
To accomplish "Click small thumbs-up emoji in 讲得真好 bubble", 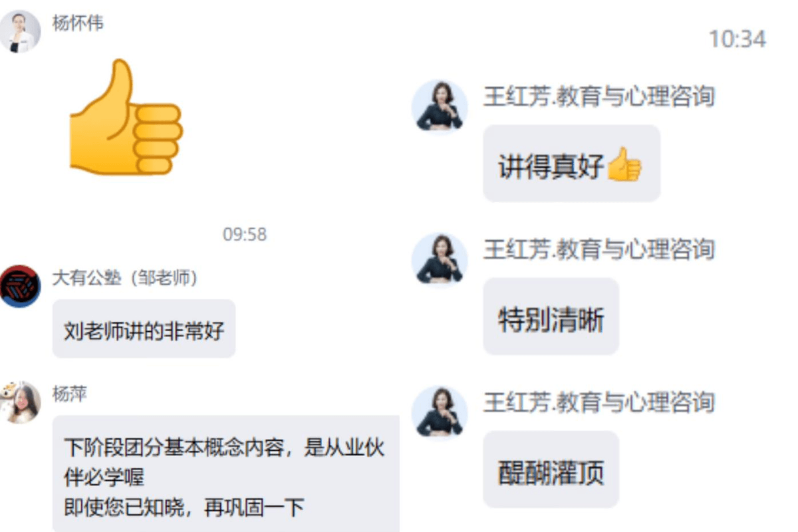I will point(624,164).
